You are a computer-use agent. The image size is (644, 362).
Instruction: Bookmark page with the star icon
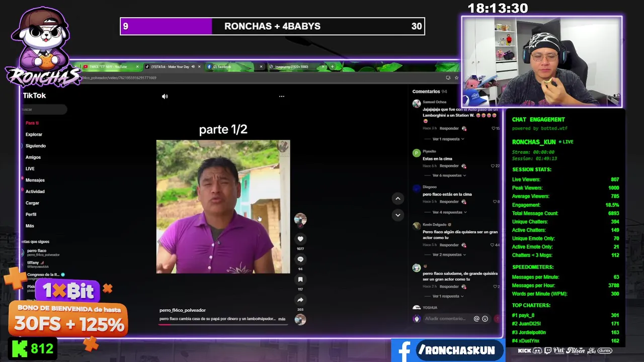456,78
